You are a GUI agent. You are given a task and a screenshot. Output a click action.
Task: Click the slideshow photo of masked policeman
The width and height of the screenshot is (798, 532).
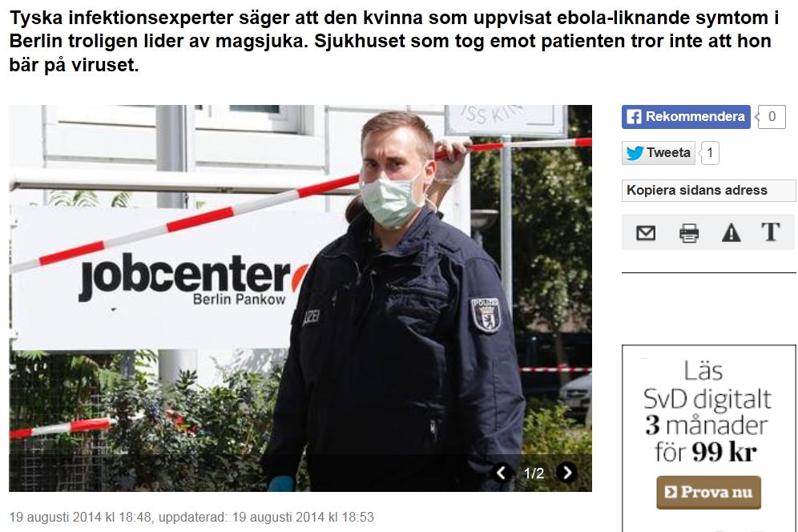pos(300,298)
